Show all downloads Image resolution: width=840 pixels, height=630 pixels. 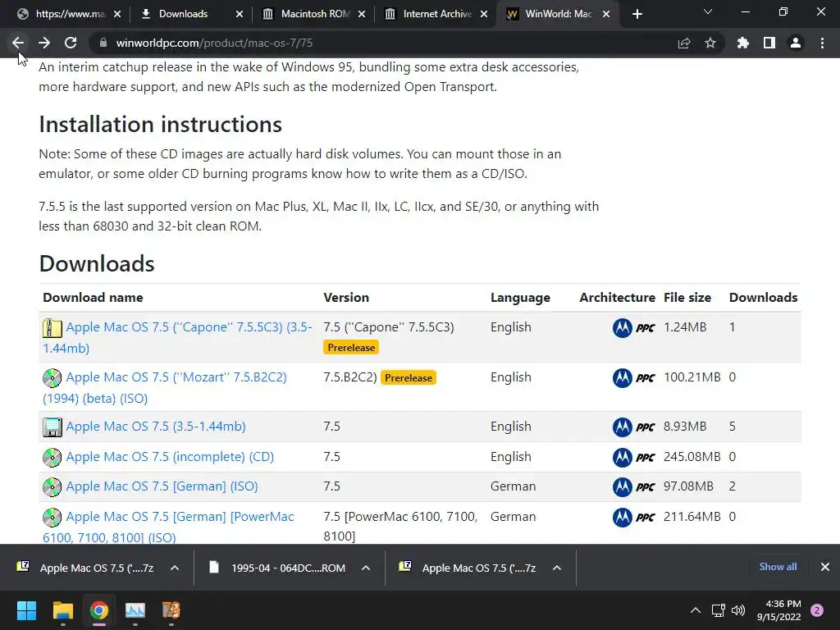[778, 567]
